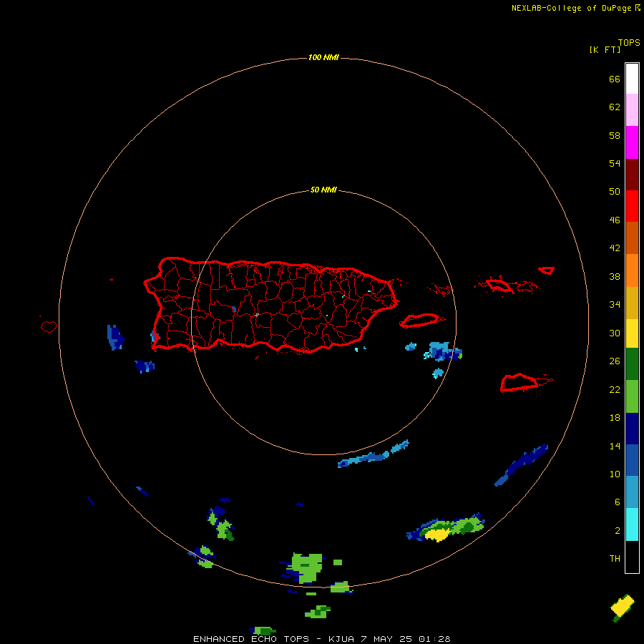Click the legend value 38
The image size is (644, 644).
pos(615,276)
